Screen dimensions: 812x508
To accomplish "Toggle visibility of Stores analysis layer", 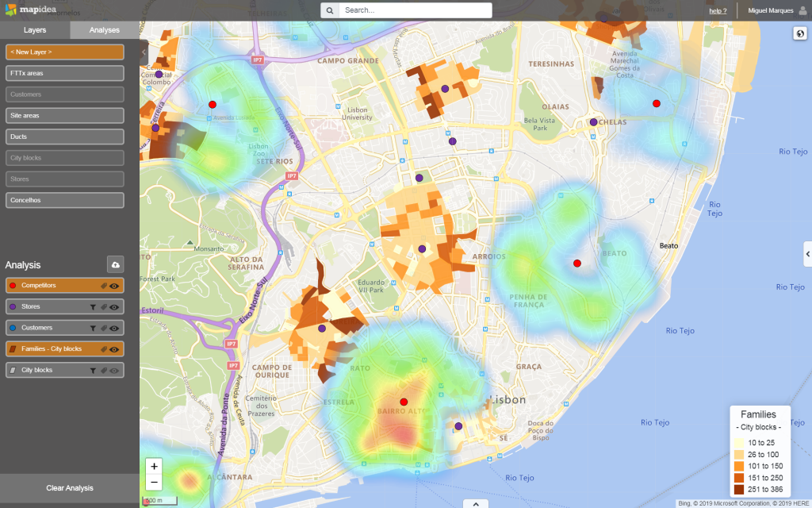I will [114, 307].
